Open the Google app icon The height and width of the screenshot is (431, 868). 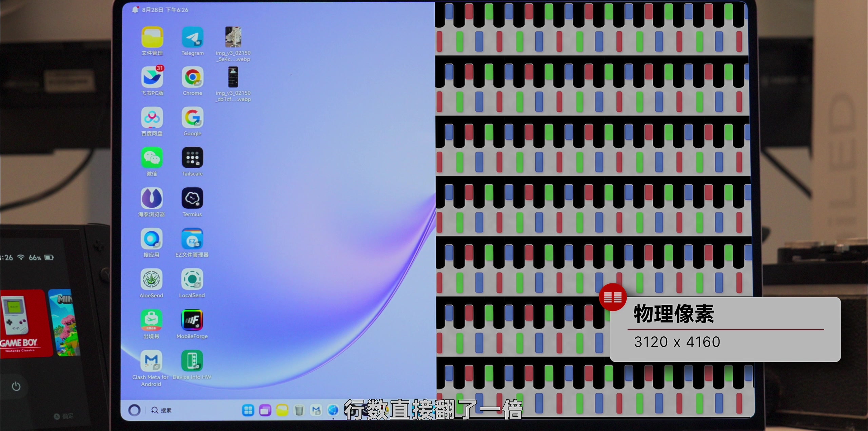(192, 118)
